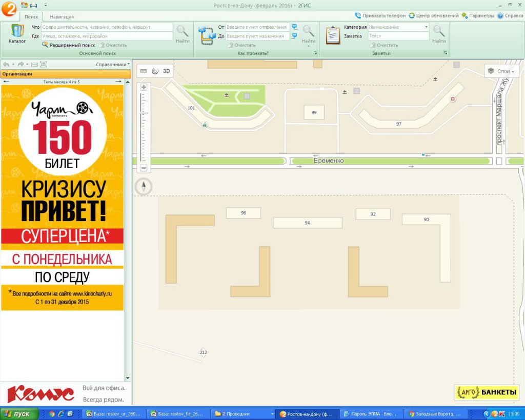Focus the Заметка text field
Image resolution: width=525 pixels, height=420 pixels.
(x=398, y=36)
